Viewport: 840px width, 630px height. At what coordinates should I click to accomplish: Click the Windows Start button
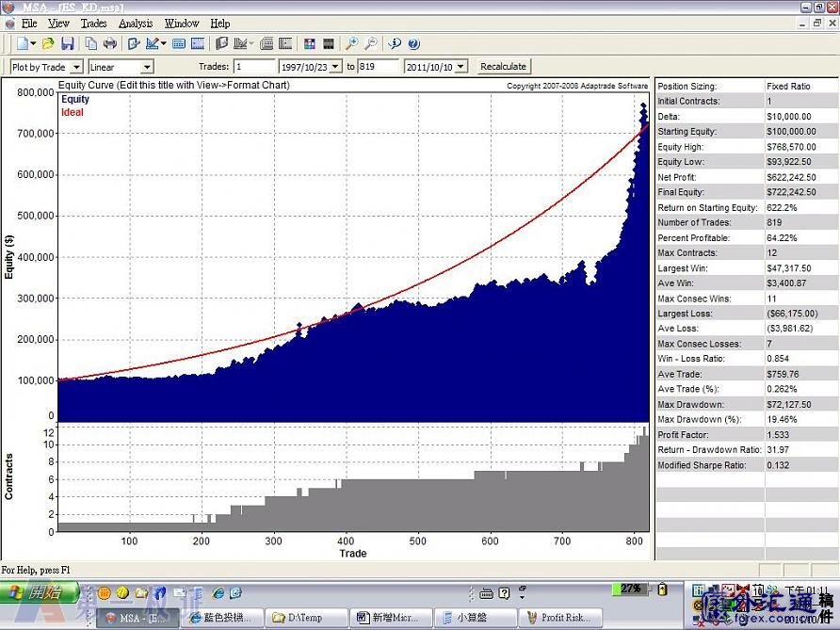[40, 592]
